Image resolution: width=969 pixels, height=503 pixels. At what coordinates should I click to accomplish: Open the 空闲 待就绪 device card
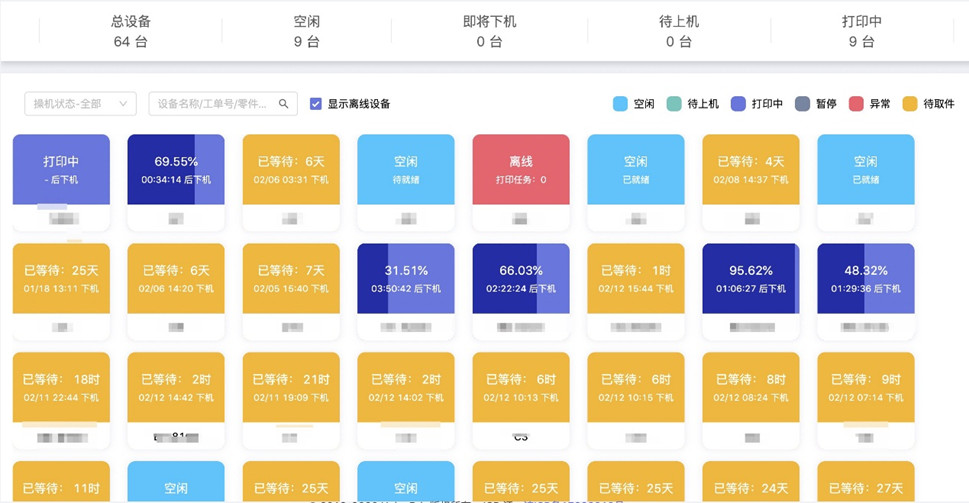tap(406, 169)
